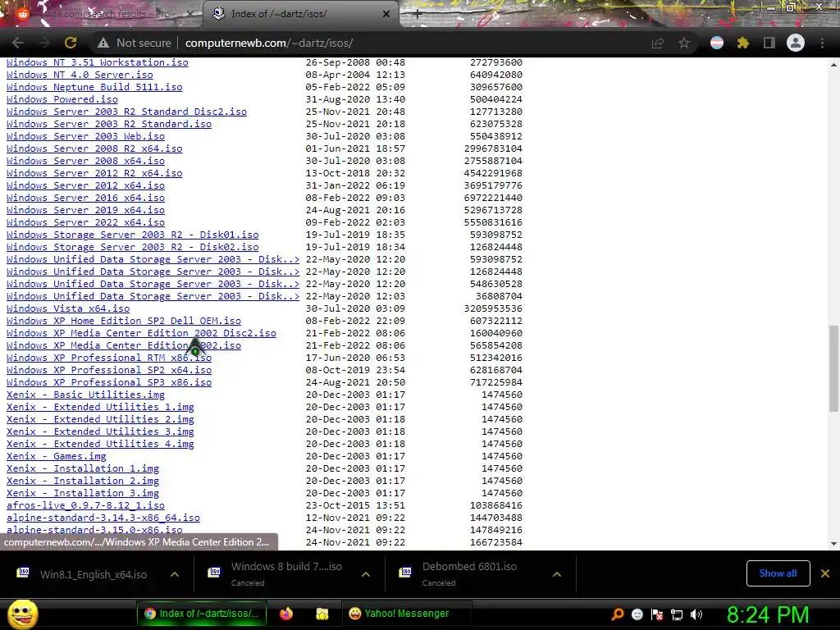Expand options for Windows 8 build 7 download
The image size is (840, 630).
(x=366, y=574)
